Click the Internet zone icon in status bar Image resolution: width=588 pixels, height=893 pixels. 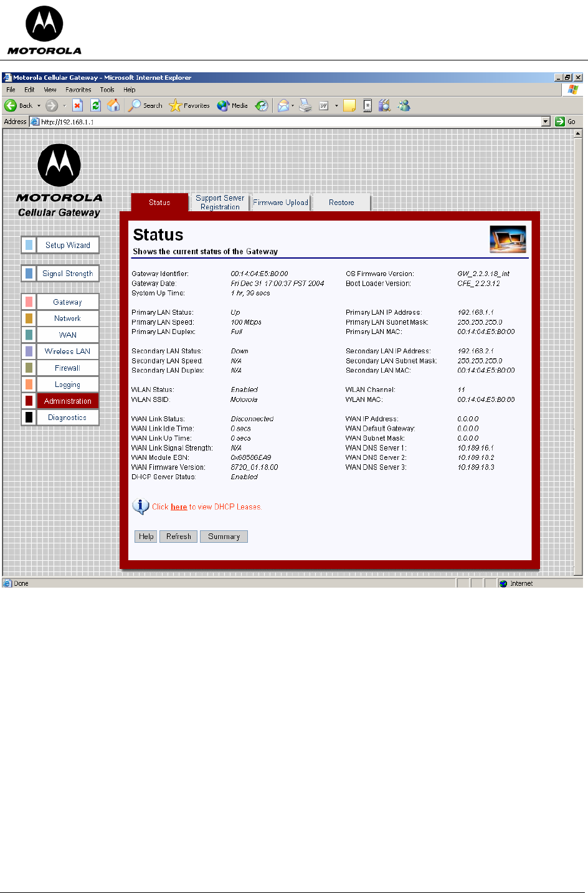tap(503, 584)
